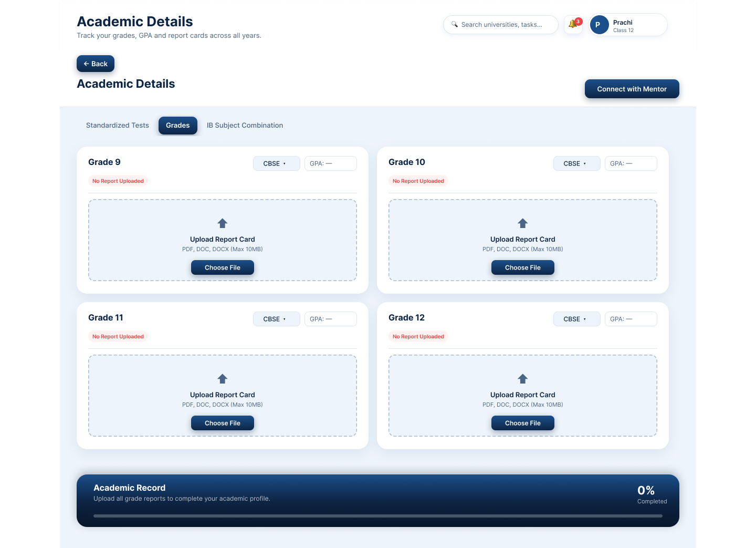Open Prachi's profile avatar
756x548 pixels.
coord(599,25)
